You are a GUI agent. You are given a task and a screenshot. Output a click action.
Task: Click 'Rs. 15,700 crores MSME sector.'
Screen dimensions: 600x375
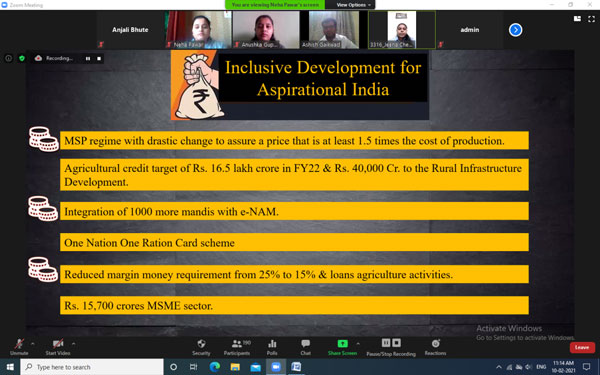tap(294, 305)
